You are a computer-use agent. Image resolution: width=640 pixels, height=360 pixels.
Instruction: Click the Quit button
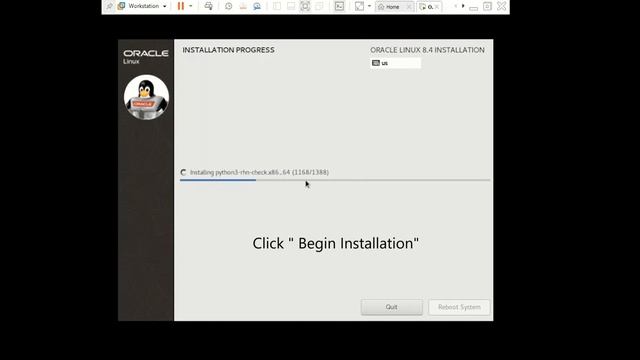(391, 307)
